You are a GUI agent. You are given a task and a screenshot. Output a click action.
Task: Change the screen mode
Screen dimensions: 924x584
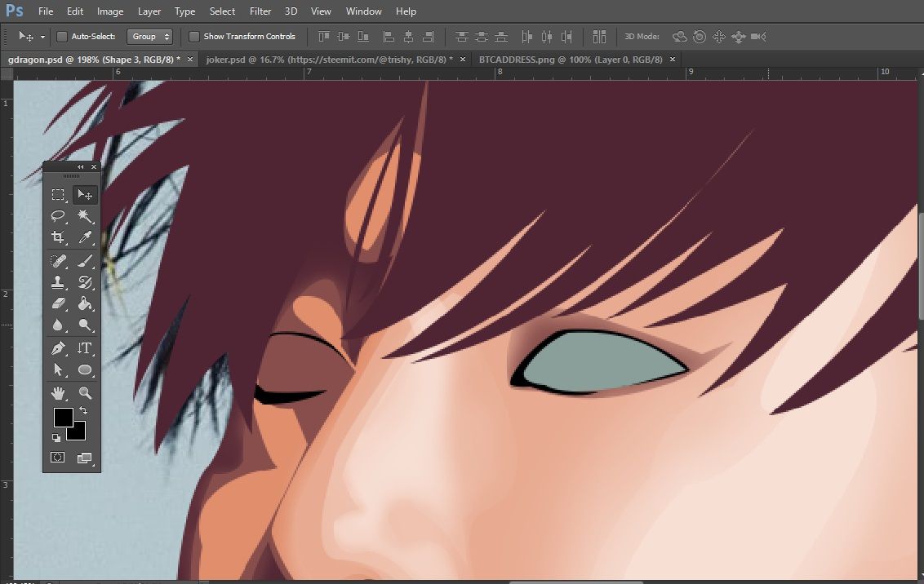click(x=85, y=458)
